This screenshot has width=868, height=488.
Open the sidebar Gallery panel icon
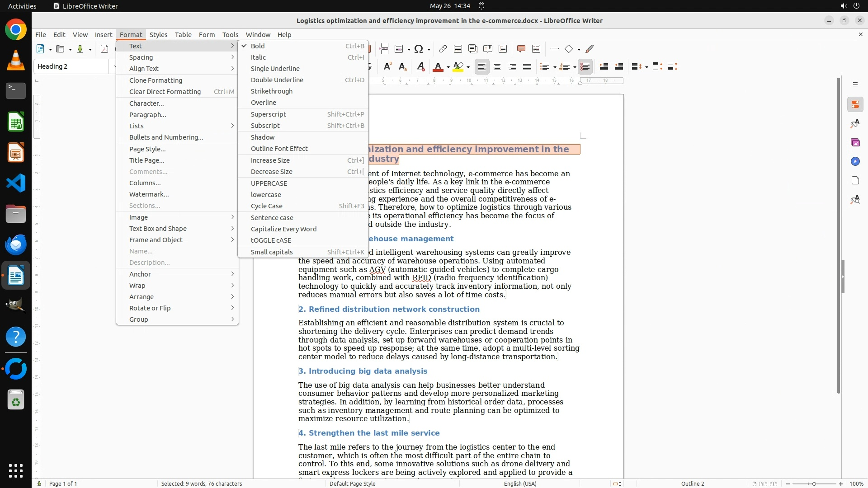click(855, 143)
